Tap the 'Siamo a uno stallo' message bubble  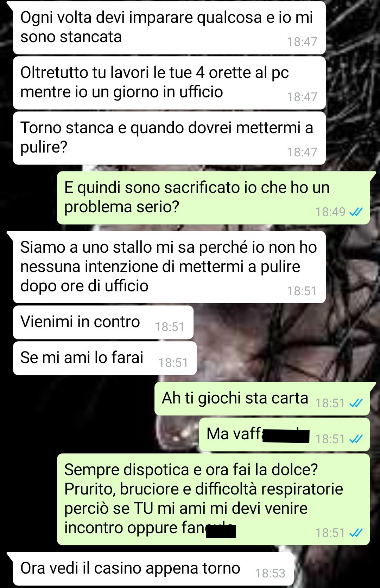(x=169, y=267)
